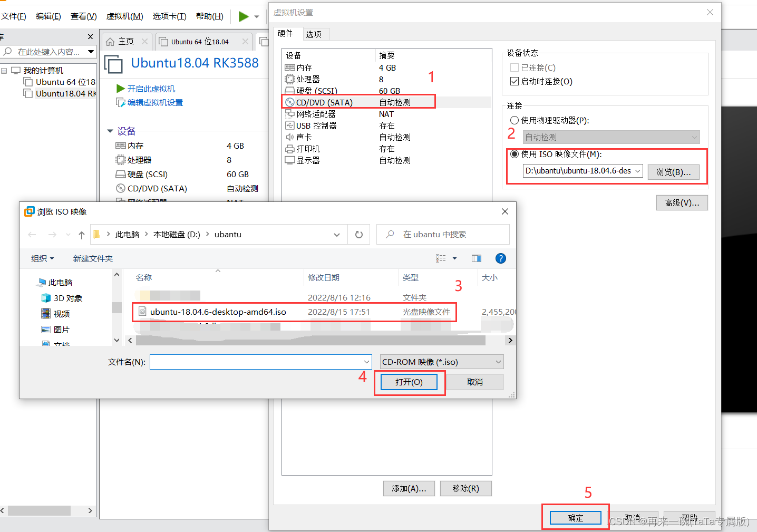
Task: Open the address bar history dropdown
Action: (337, 235)
